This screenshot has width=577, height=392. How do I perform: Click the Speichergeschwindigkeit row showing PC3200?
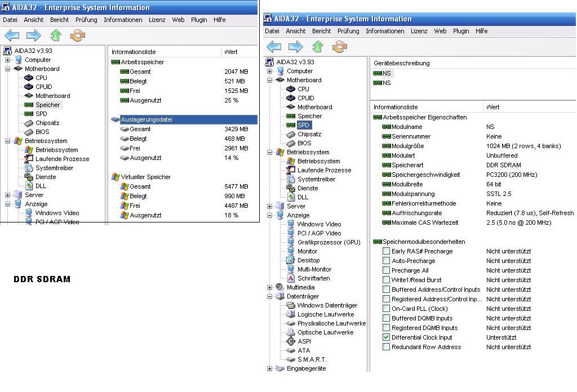(473, 175)
